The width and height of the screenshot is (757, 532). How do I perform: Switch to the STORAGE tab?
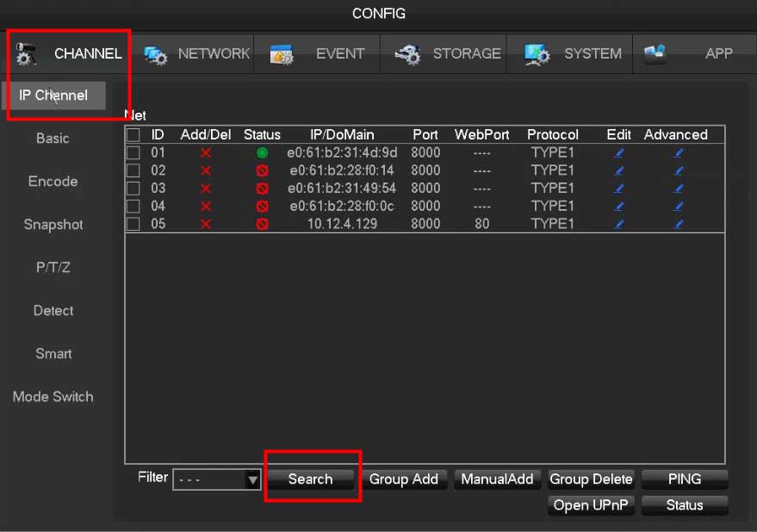coord(448,53)
